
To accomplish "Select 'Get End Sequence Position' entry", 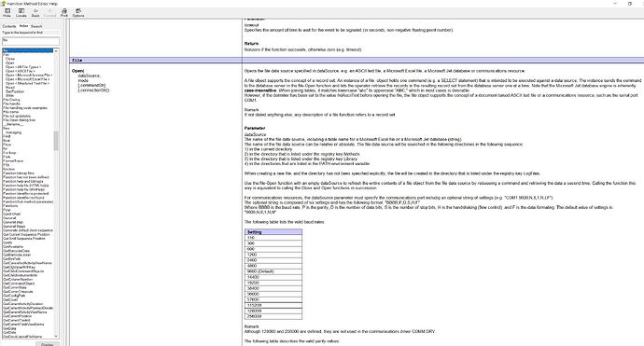I will click(x=24, y=239).
